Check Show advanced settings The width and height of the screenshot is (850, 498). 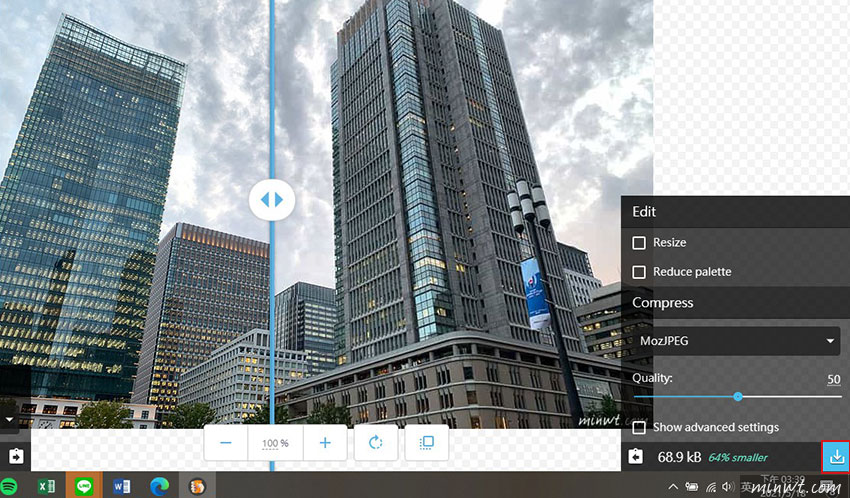639,428
